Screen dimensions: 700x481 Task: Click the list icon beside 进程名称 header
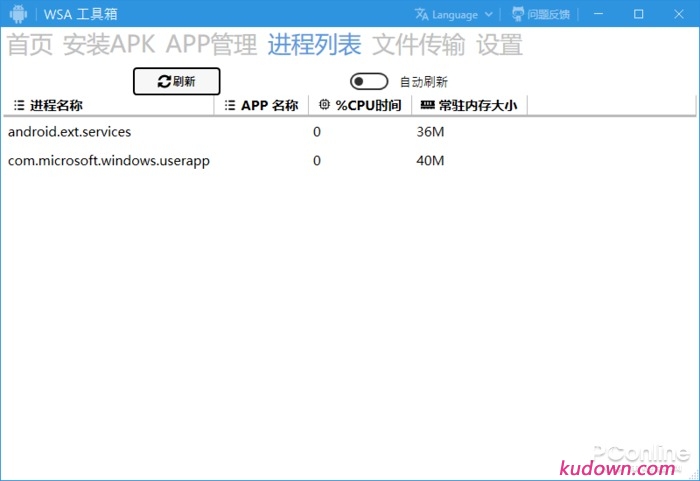click(x=19, y=105)
